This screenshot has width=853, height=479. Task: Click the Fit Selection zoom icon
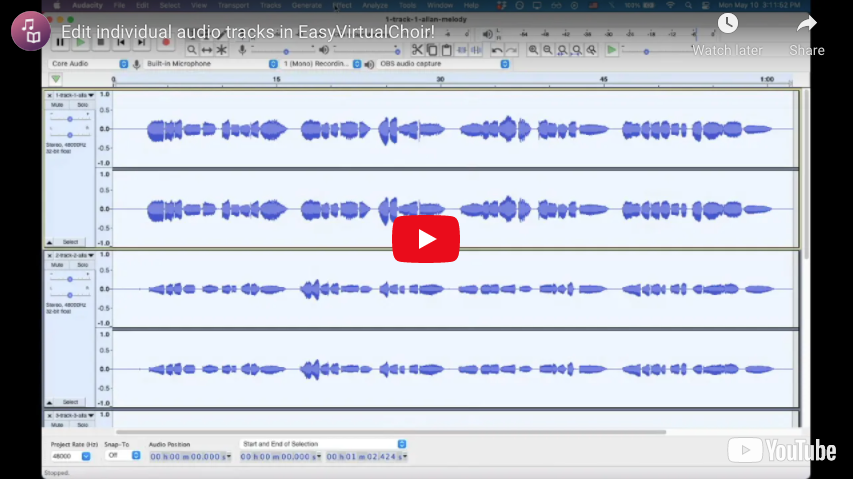[x=563, y=50]
